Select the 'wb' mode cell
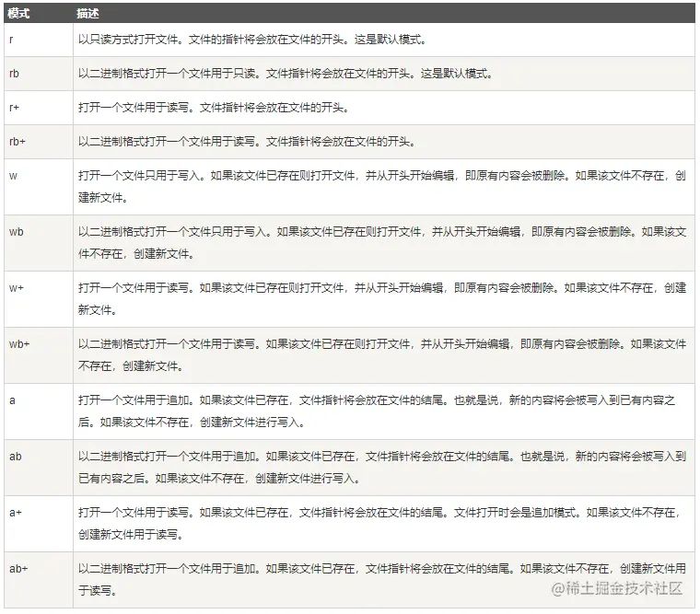Viewport: 700px width, 614px height. [x=39, y=243]
